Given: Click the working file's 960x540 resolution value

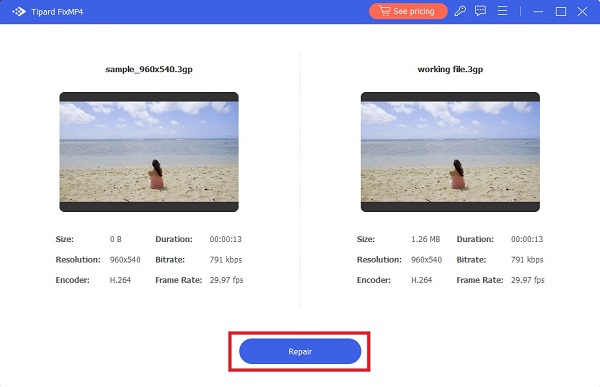Looking at the screenshot, I should click(x=426, y=260).
